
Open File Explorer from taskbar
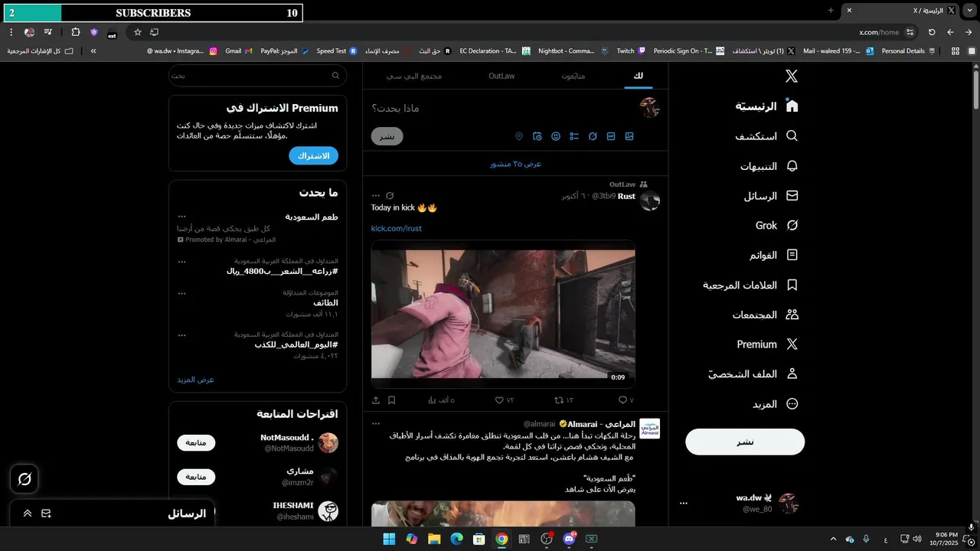[x=434, y=539]
